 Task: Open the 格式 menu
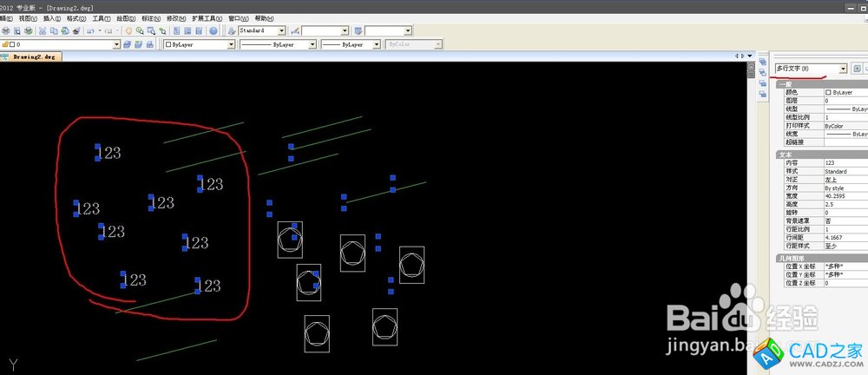76,18
